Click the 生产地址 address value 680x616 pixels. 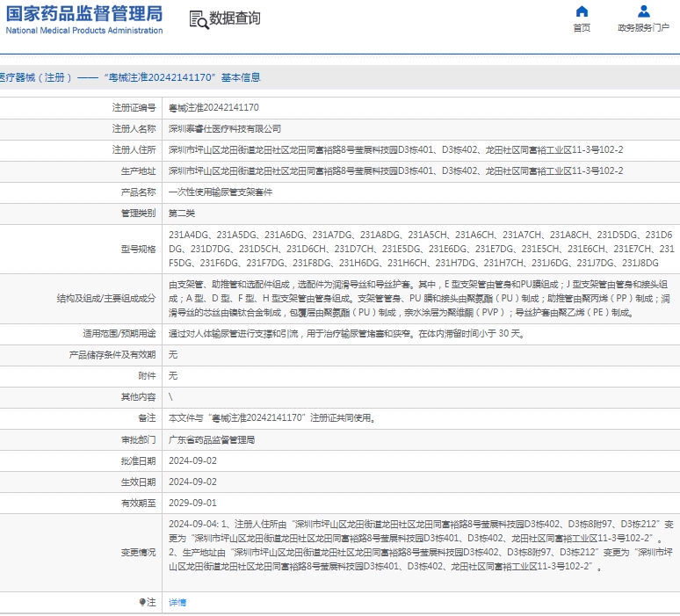[396, 171]
